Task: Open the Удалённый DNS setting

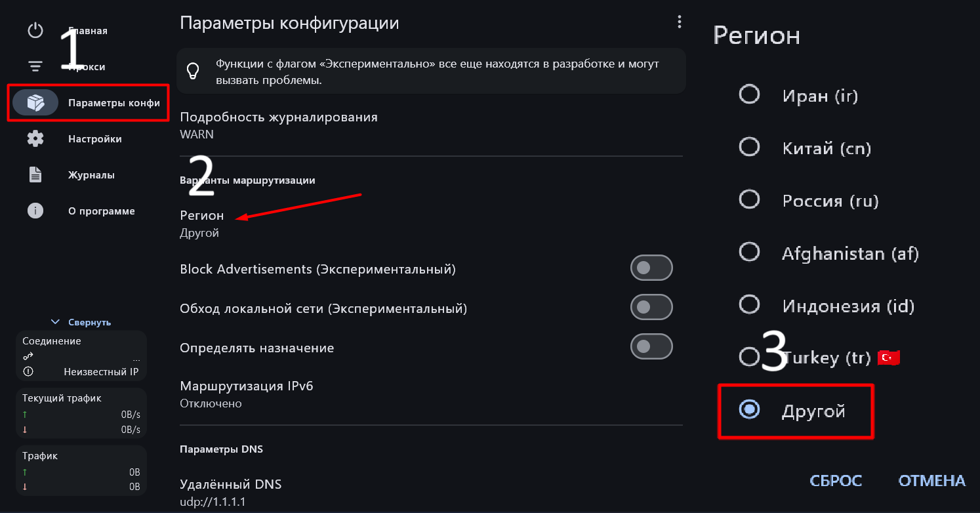Action: 230,492
